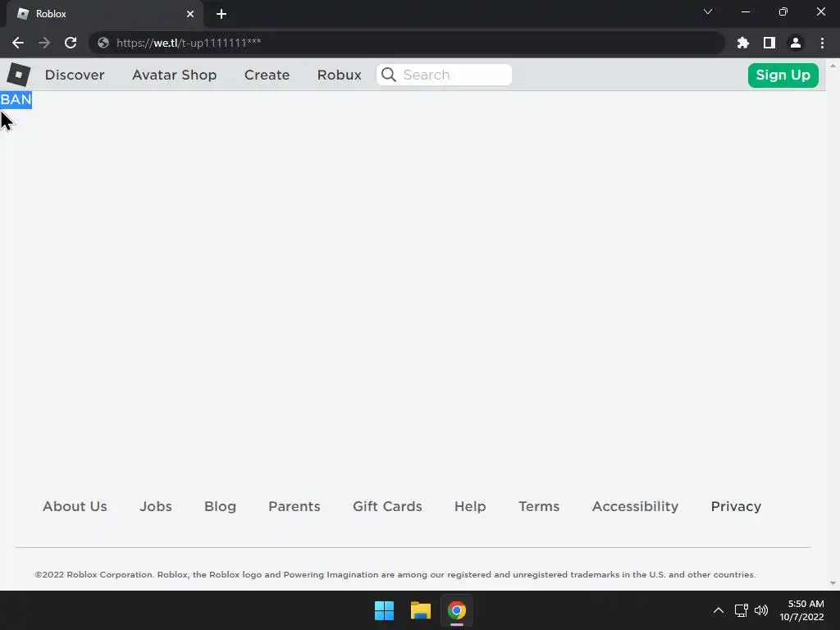
Task: Reload the page with refresh icon
Action: click(x=71, y=43)
